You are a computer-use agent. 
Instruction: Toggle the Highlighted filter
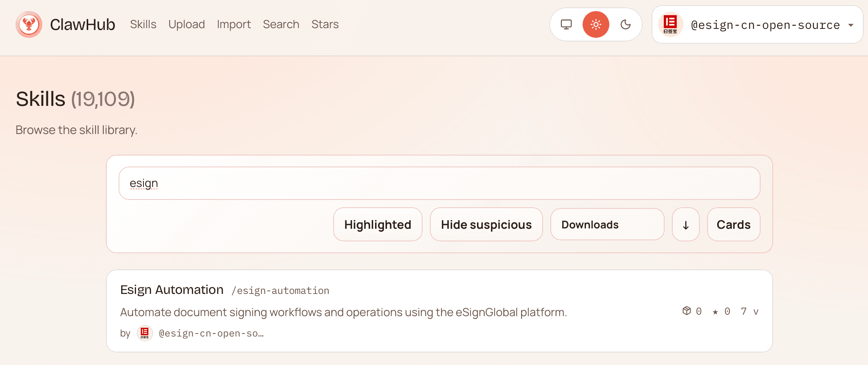coord(377,224)
